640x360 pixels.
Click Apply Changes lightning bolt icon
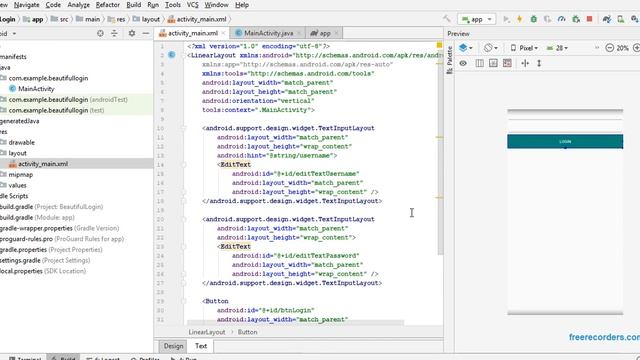(520, 19)
